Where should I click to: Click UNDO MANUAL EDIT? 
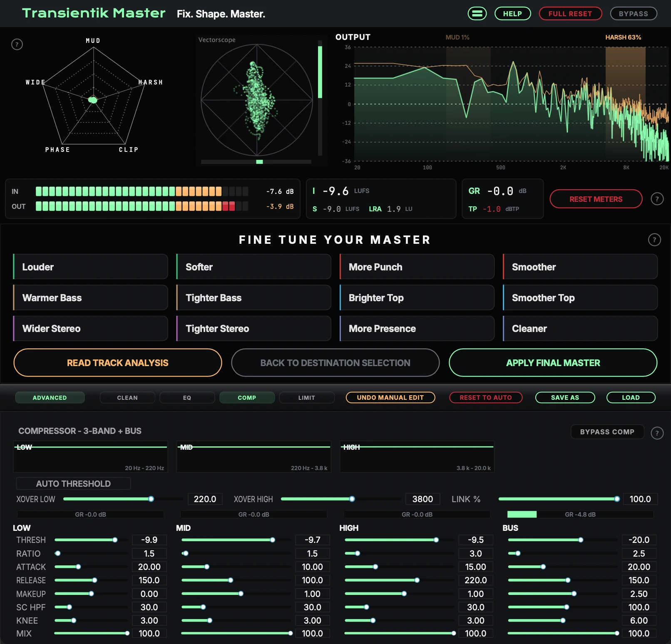click(390, 398)
